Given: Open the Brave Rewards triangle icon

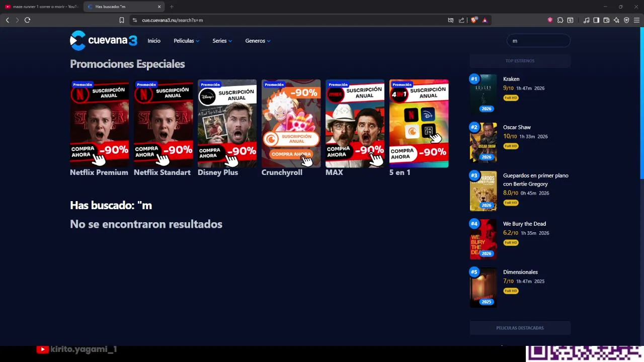Looking at the screenshot, I should (x=485, y=20).
